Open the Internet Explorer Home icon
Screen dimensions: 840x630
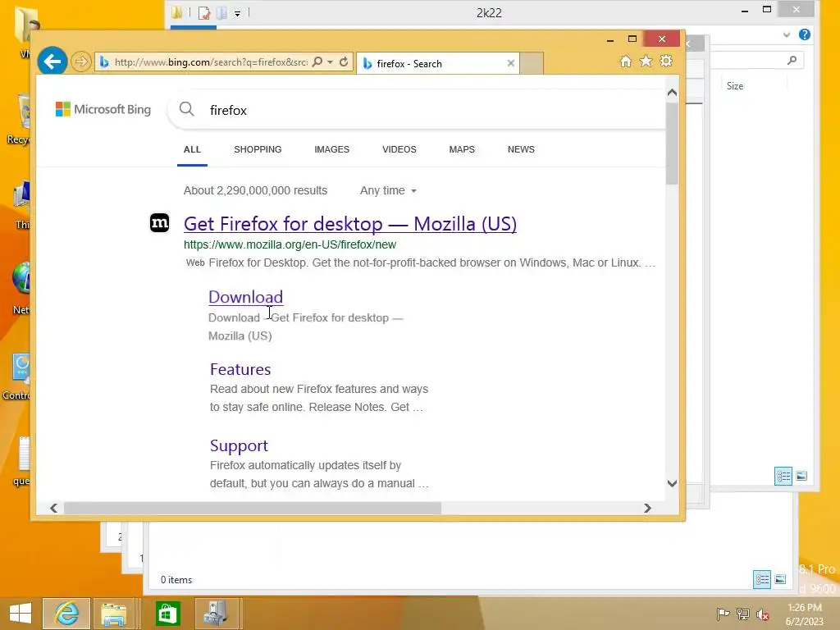point(625,62)
